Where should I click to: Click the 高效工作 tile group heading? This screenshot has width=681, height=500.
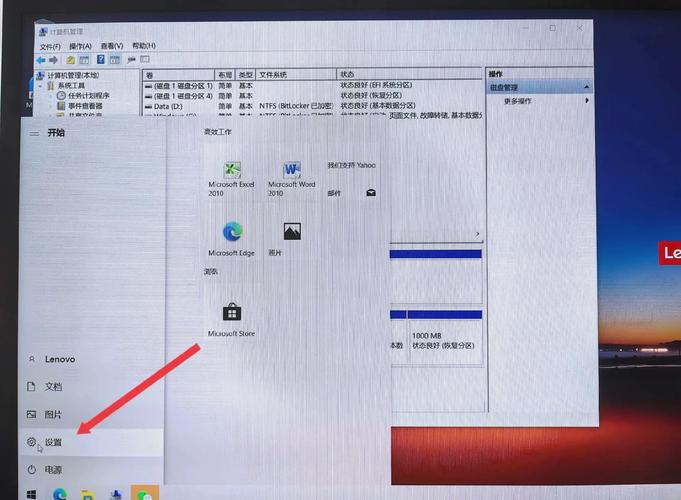click(218, 132)
